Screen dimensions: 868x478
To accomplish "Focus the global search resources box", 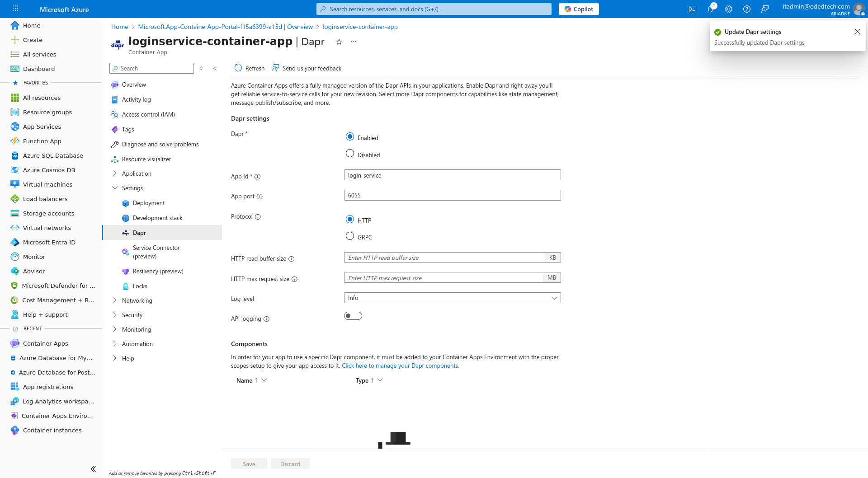I will pyautogui.click(x=434, y=9).
